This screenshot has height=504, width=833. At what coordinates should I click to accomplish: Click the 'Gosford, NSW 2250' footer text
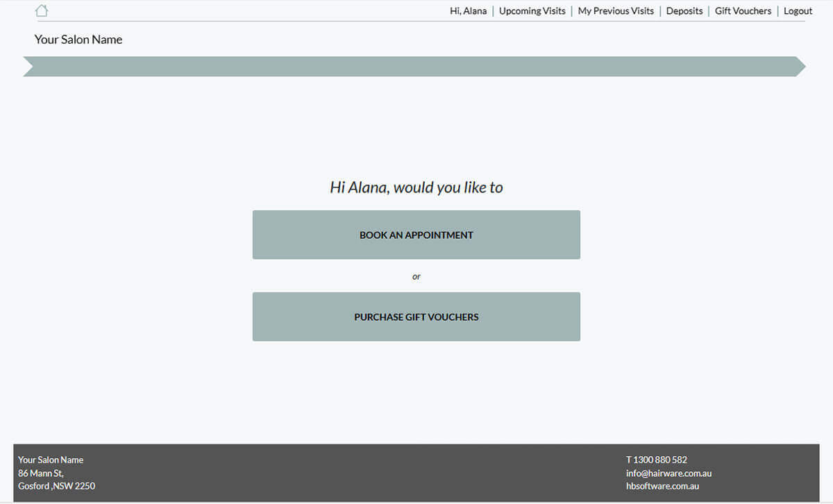[57, 486]
